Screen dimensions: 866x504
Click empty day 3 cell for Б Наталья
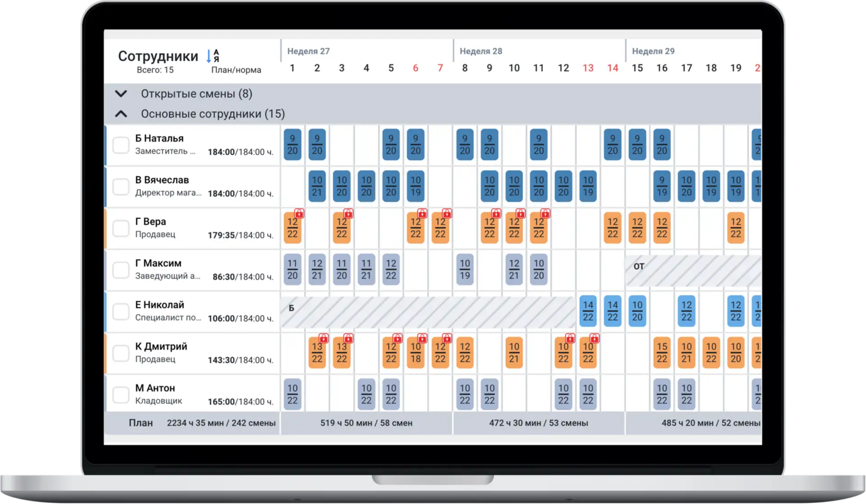point(342,145)
